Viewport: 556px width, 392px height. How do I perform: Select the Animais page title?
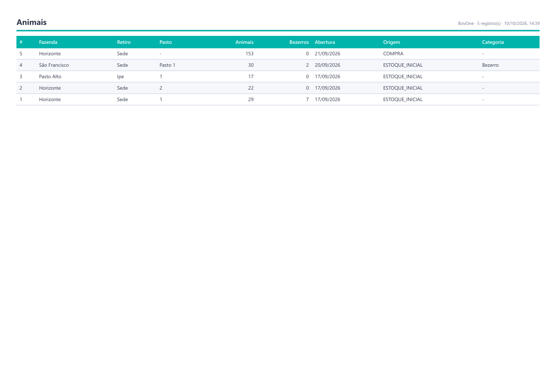coord(31,22)
